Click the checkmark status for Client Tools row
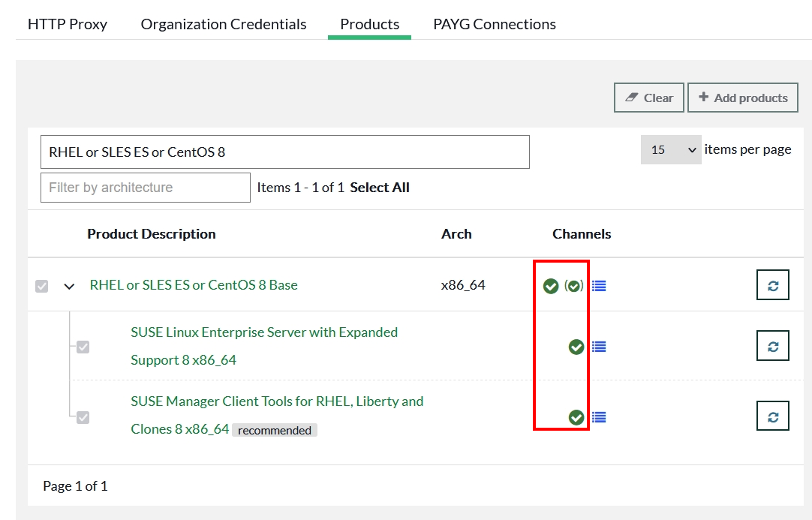Image resolution: width=812 pixels, height=520 pixels. pyautogui.click(x=576, y=417)
